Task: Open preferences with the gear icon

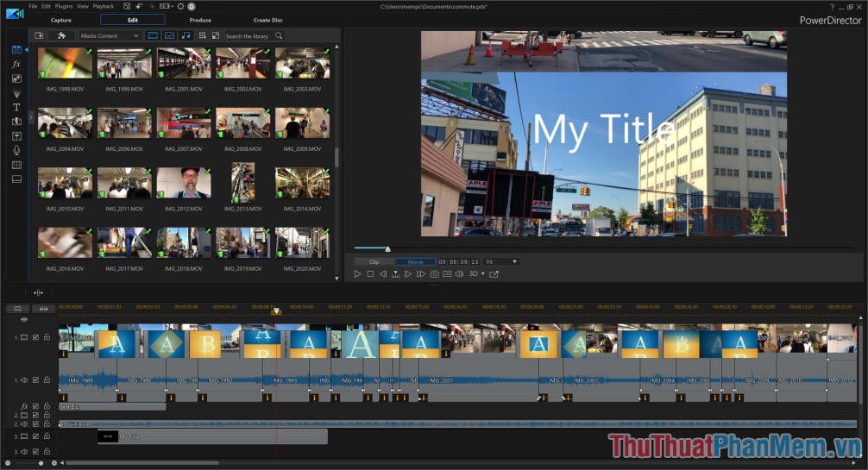Action: [180, 6]
